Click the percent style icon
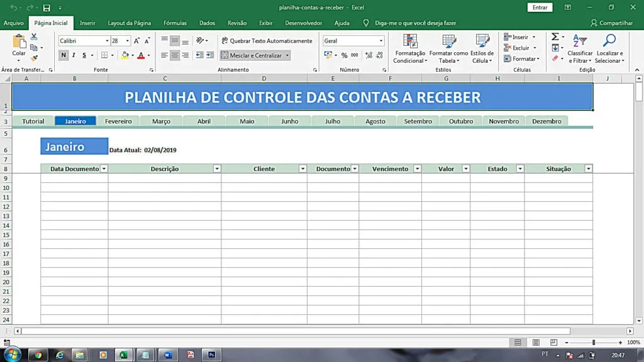The image size is (644, 362). coord(344,55)
